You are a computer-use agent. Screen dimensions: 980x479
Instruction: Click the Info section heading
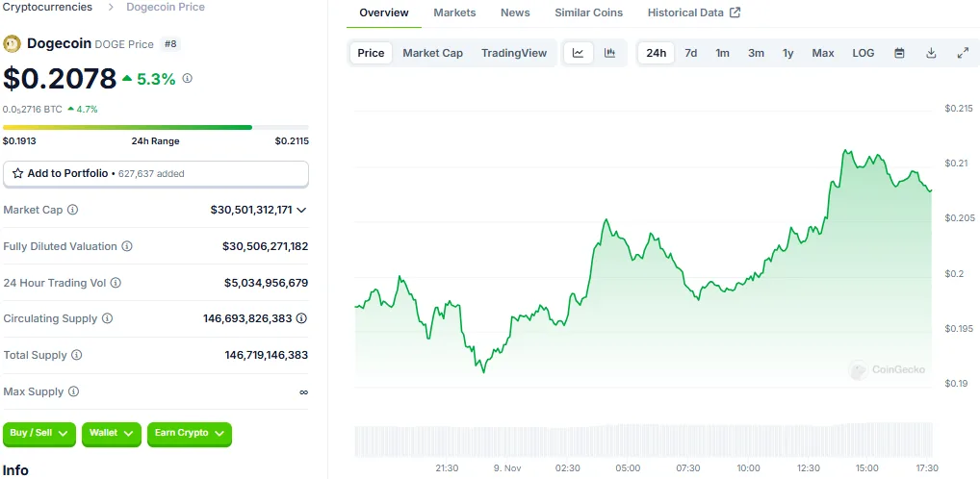pos(15,470)
